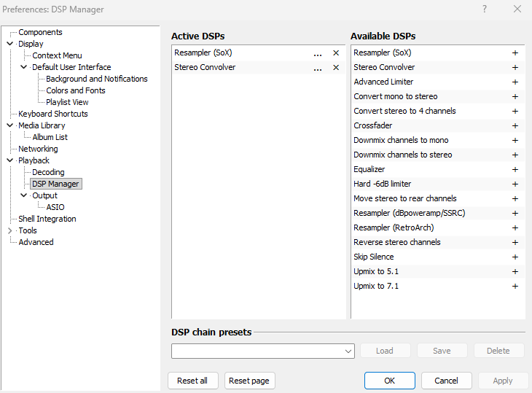
Task: Click the Save preset button
Action: coord(442,351)
